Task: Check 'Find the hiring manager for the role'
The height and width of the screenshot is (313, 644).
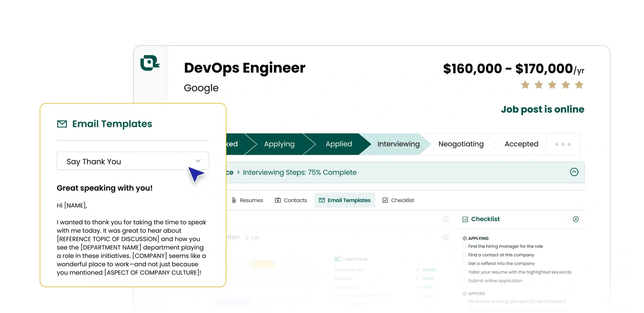Action: [465, 246]
